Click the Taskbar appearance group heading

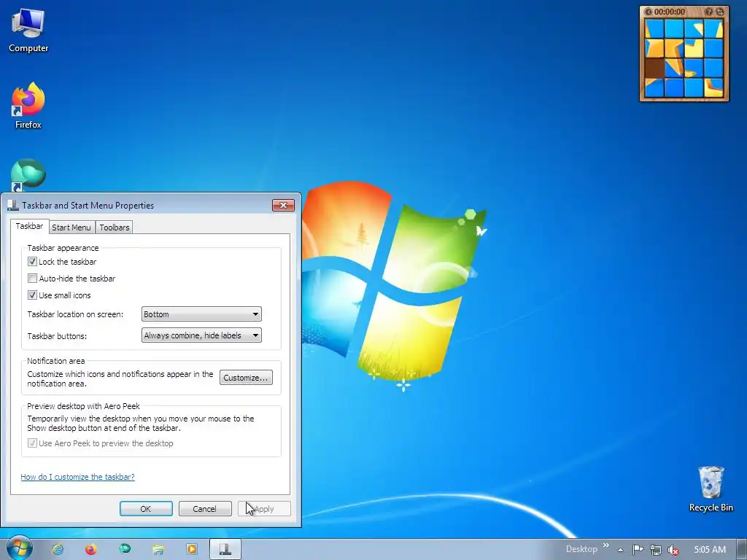(x=63, y=248)
